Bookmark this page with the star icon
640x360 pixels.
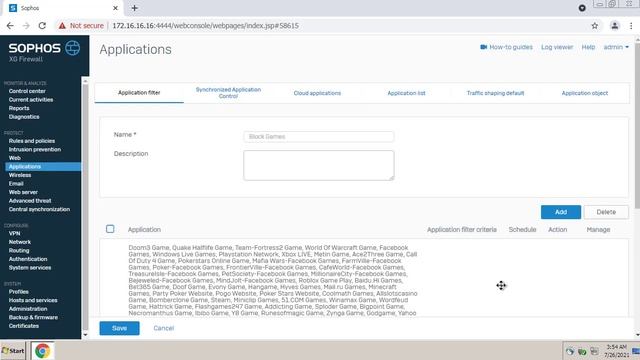595,26
